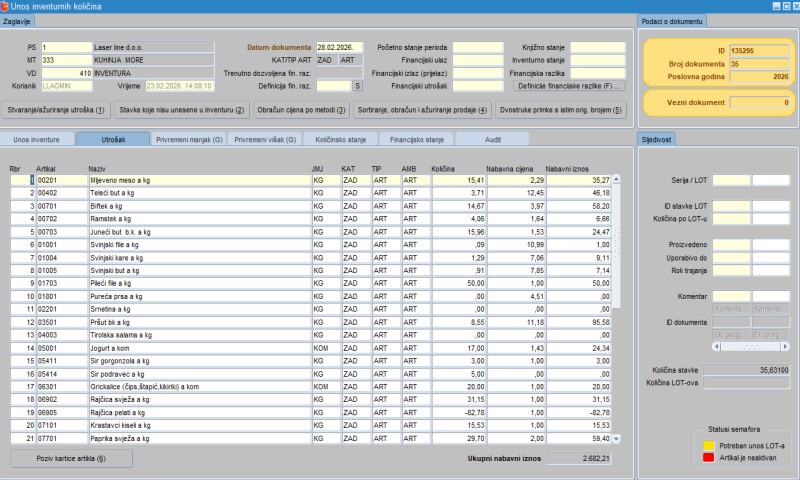Click the table's vertical scrollbar thumb
The image size is (800, 480).
(x=616, y=246)
